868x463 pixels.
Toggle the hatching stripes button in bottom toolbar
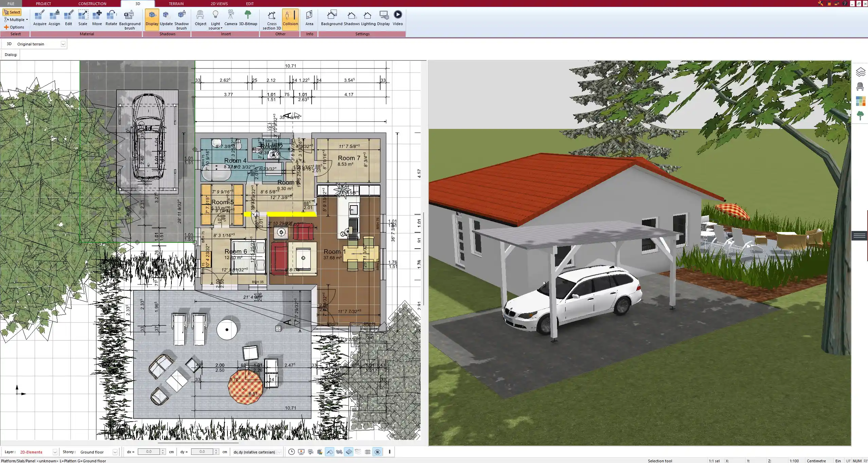(339, 452)
